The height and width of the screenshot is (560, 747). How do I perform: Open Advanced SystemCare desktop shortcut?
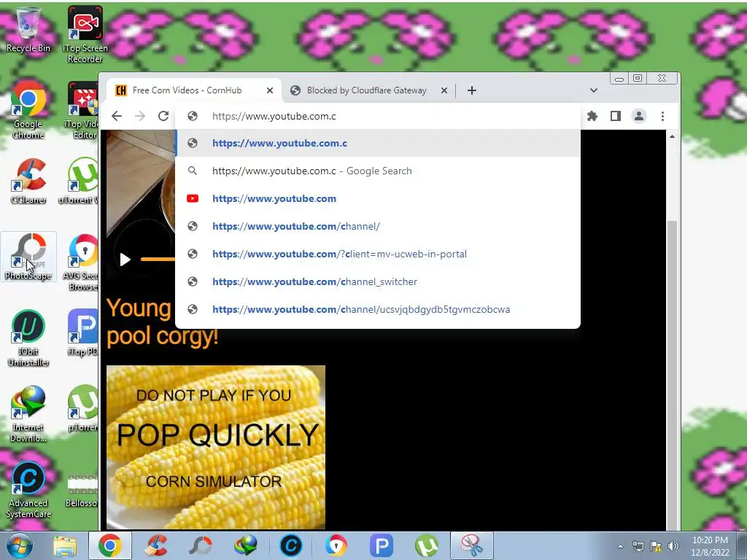[28, 489]
